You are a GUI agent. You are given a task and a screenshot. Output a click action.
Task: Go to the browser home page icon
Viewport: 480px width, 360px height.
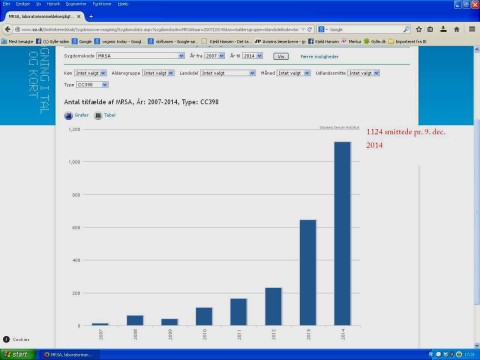[457, 29]
